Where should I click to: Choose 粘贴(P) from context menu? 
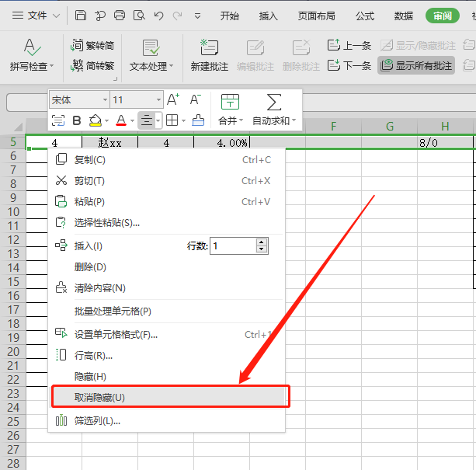(x=166, y=202)
